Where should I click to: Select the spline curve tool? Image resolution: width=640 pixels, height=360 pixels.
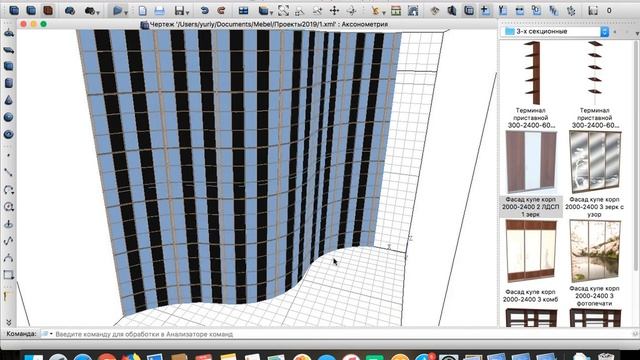pyautogui.click(x=9, y=241)
